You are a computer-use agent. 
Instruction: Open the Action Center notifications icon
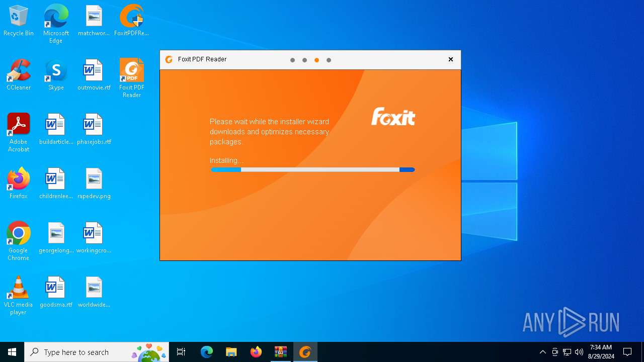point(627,352)
